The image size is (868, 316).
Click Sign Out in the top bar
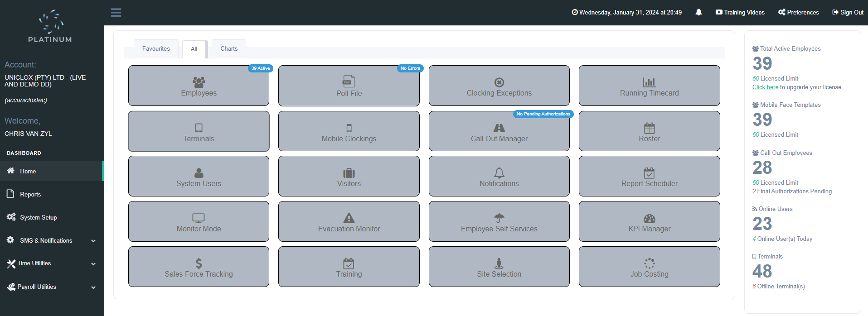point(848,12)
